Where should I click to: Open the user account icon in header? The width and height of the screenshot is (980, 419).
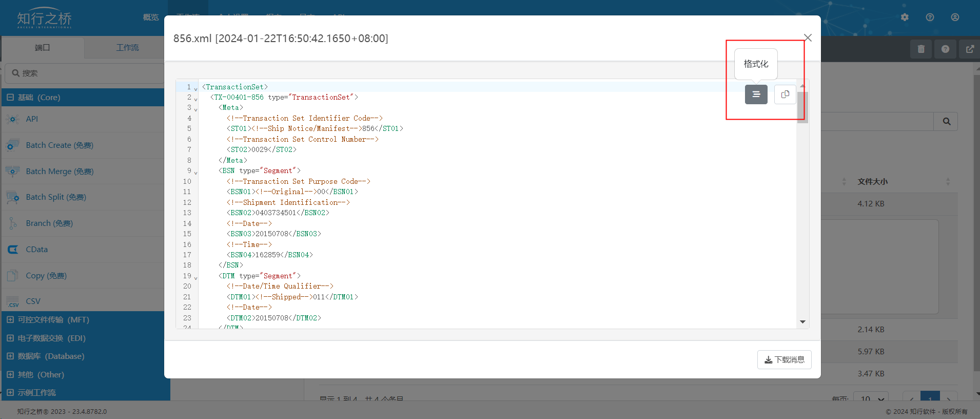tap(955, 17)
